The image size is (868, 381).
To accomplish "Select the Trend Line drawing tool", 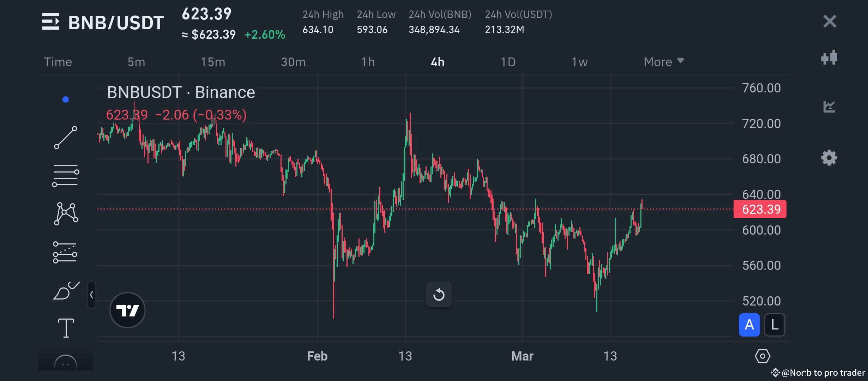I will pos(66,137).
